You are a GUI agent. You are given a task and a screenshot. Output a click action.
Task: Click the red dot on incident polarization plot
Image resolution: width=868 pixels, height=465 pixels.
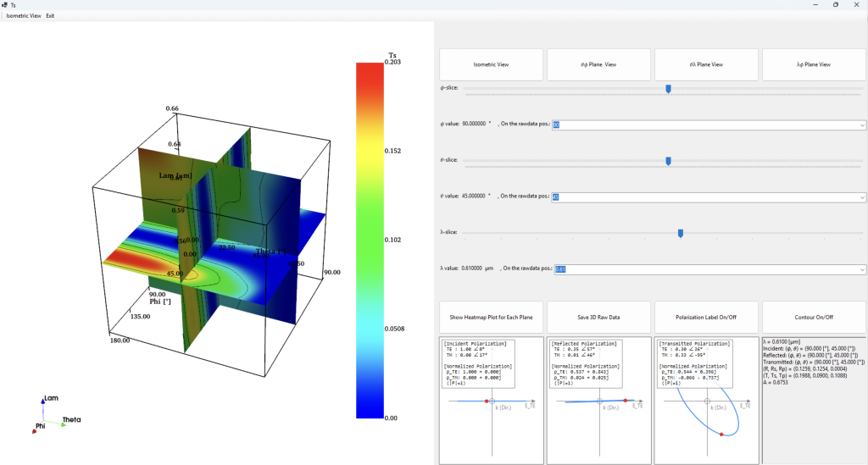487,400
